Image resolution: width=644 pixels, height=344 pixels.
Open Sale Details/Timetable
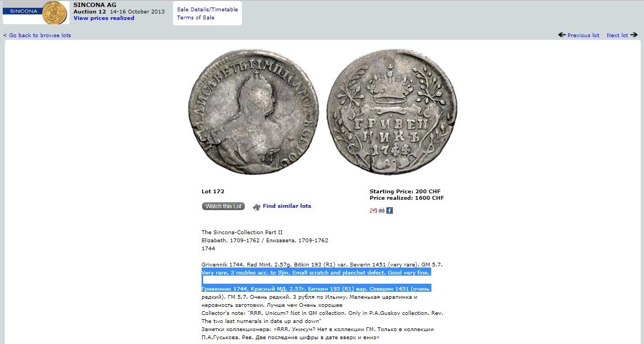(x=207, y=10)
